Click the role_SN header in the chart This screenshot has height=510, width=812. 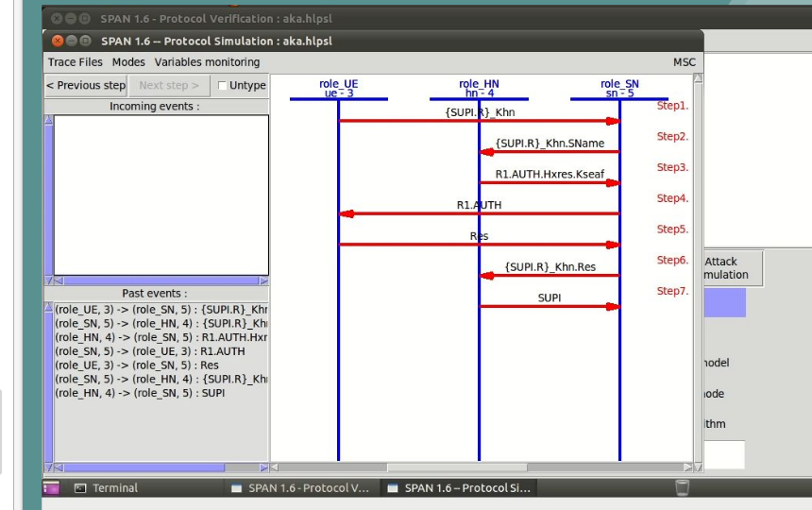coord(619,88)
